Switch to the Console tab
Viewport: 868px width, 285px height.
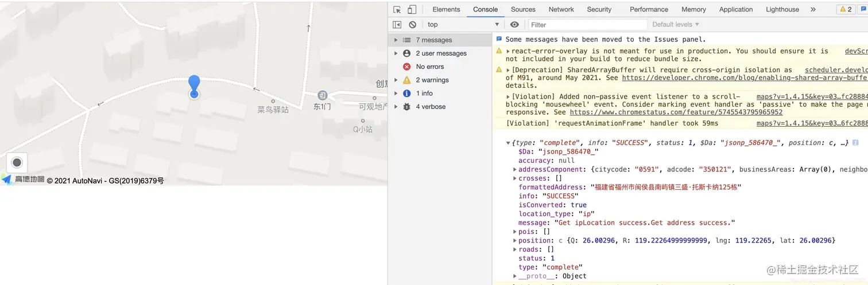click(485, 9)
